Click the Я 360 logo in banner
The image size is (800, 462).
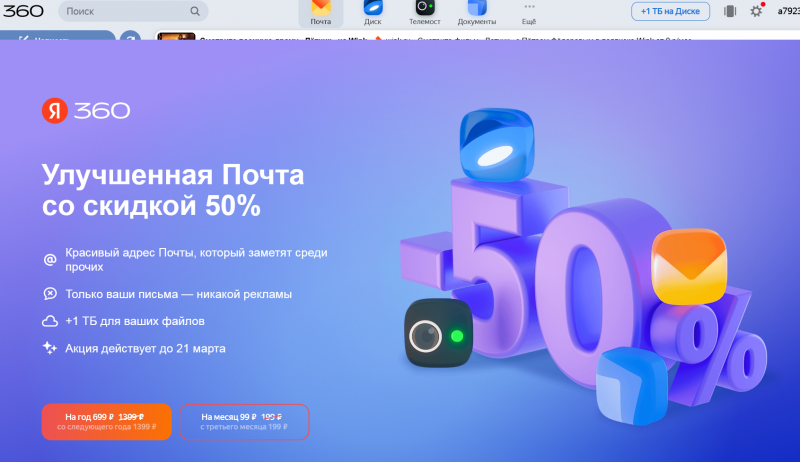pyautogui.click(x=86, y=111)
